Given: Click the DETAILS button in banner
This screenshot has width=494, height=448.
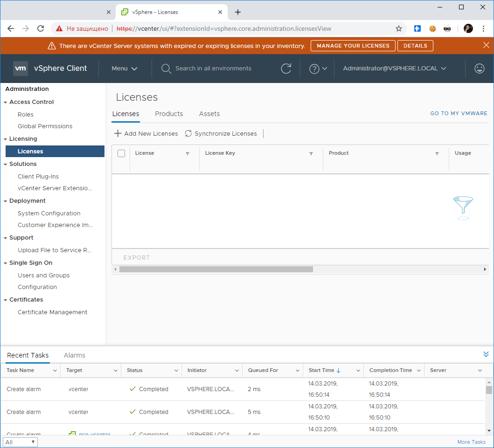Looking at the screenshot, I should pos(415,46).
